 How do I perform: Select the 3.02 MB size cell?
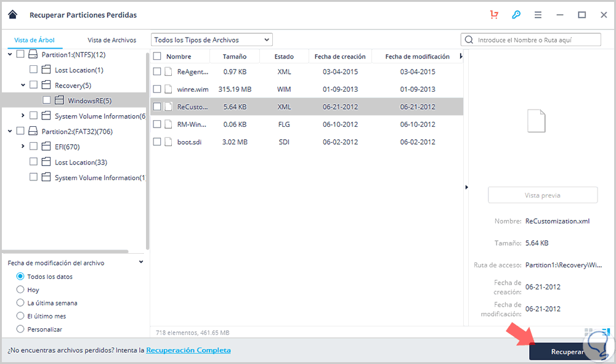[x=235, y=142]
